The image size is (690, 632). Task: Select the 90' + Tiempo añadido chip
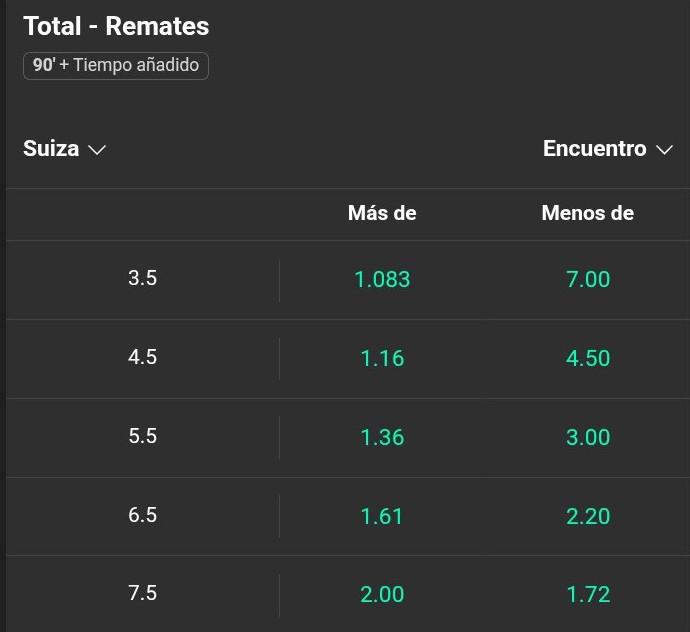(x=116, y=66)
